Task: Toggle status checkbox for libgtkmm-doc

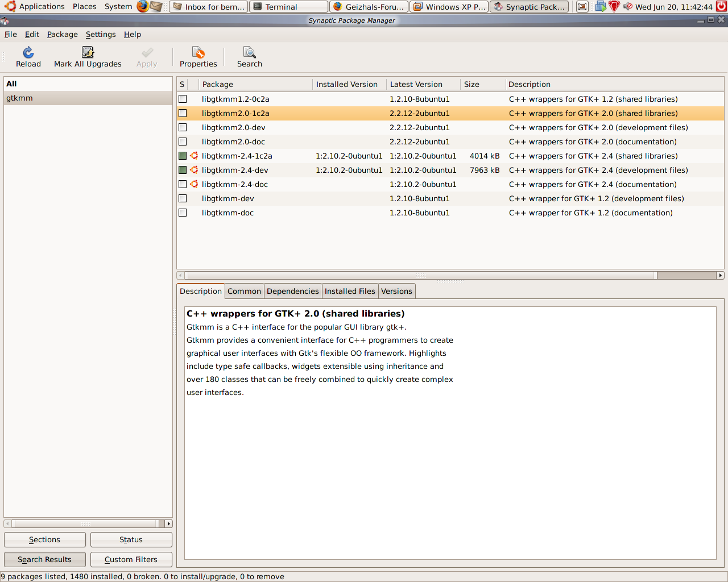Action: pyautogui.click(x=183, y=213)
